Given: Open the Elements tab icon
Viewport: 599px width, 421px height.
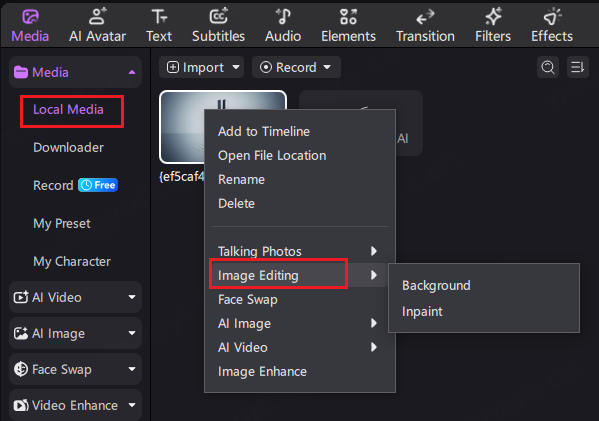Looking at the screenshot, I should 348,16.
